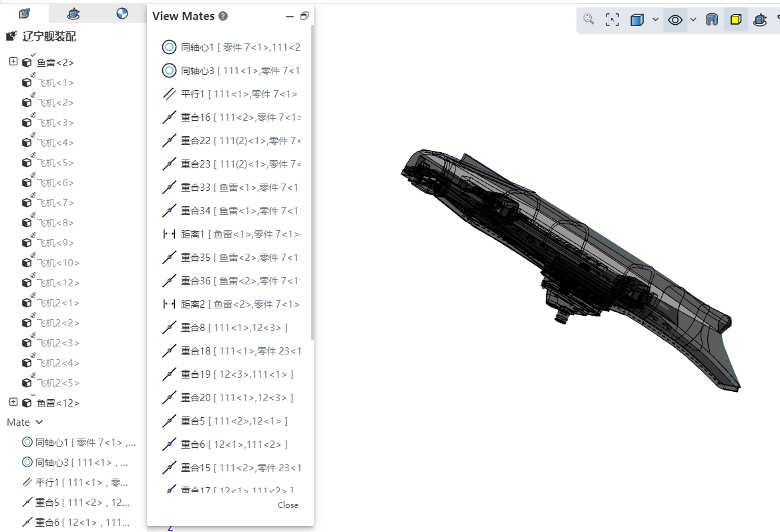Click the help icon next to View Mates
The height and width of the screenshot is (532, 780).
pyautogui.click(x=223, y=16)
